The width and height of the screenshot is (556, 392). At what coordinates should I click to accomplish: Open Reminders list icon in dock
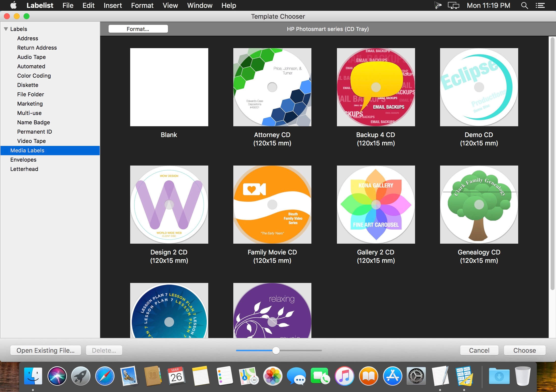click(224, 376)
